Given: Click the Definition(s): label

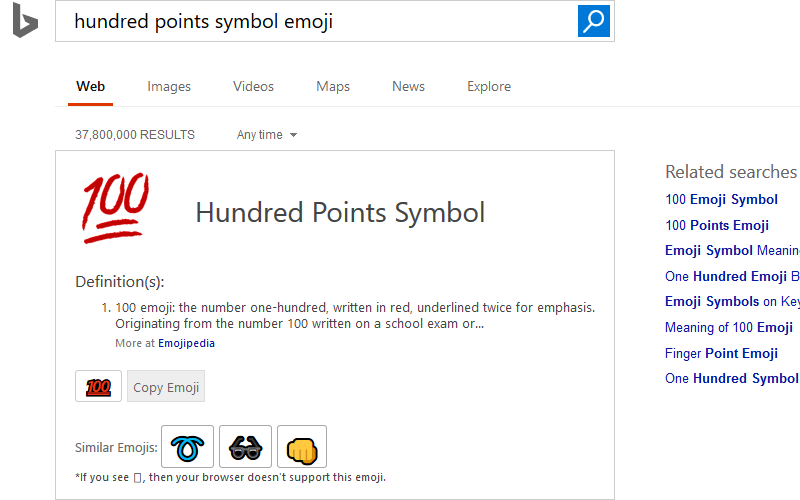Looking at the screenshot, I should coord(120,282).
